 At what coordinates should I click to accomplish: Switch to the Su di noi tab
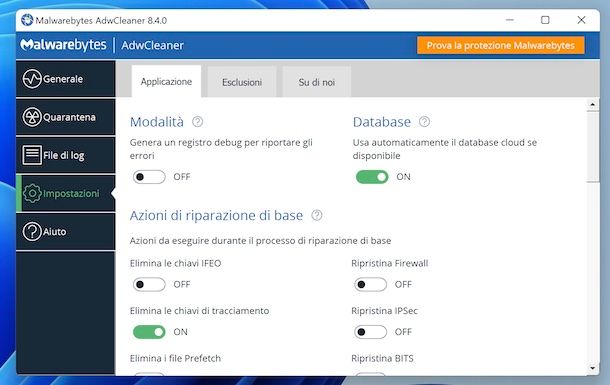point(317,82)
